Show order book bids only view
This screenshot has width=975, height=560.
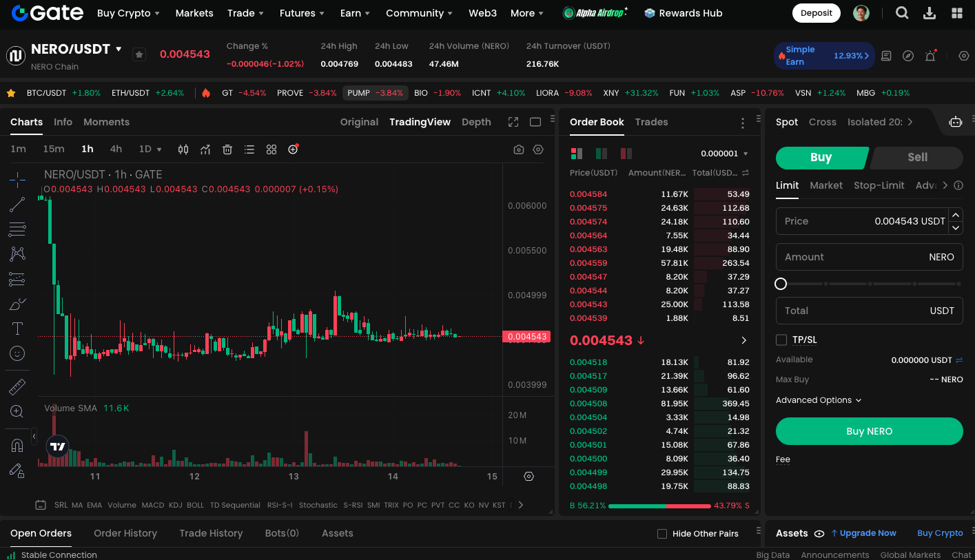click(x=602, y=154)
